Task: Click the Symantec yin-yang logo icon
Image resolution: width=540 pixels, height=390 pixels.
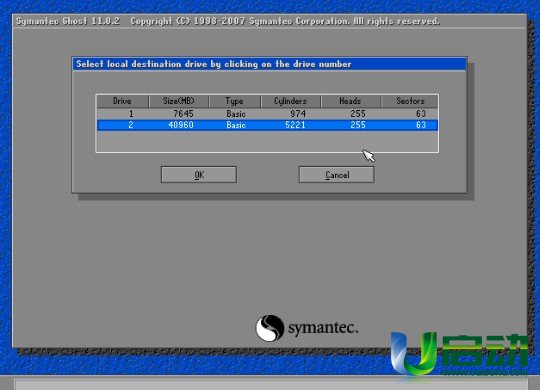Action: point(270,328)
